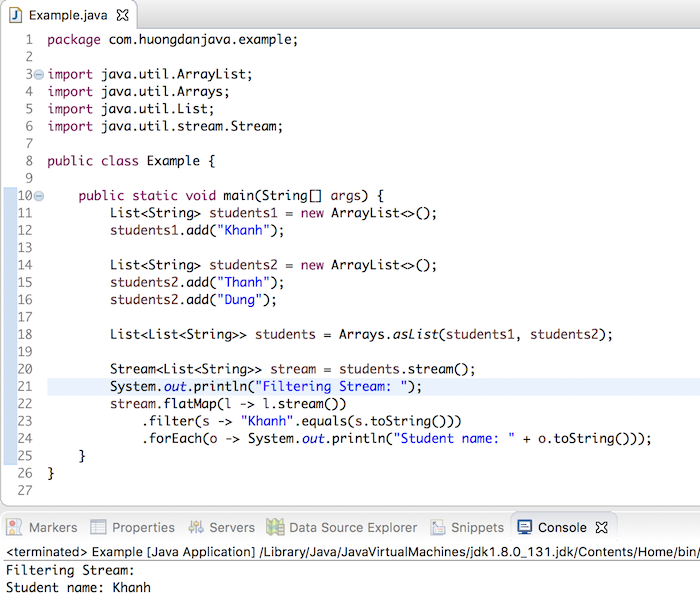Open the Servers view tab

tap(221, 527)
